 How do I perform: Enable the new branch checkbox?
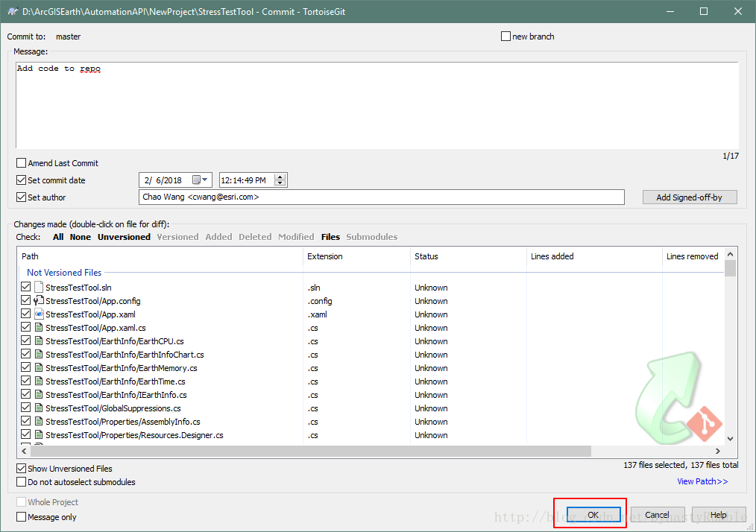tap(505, 37)
